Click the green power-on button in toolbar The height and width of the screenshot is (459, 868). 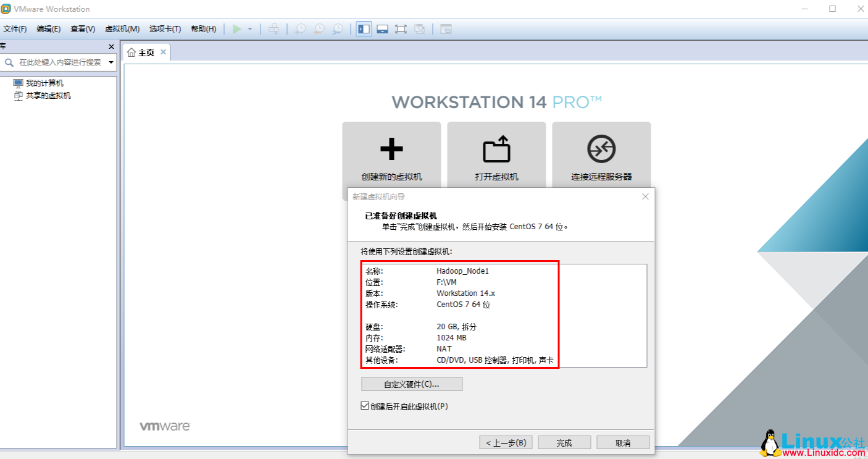(x=237, y=28)
